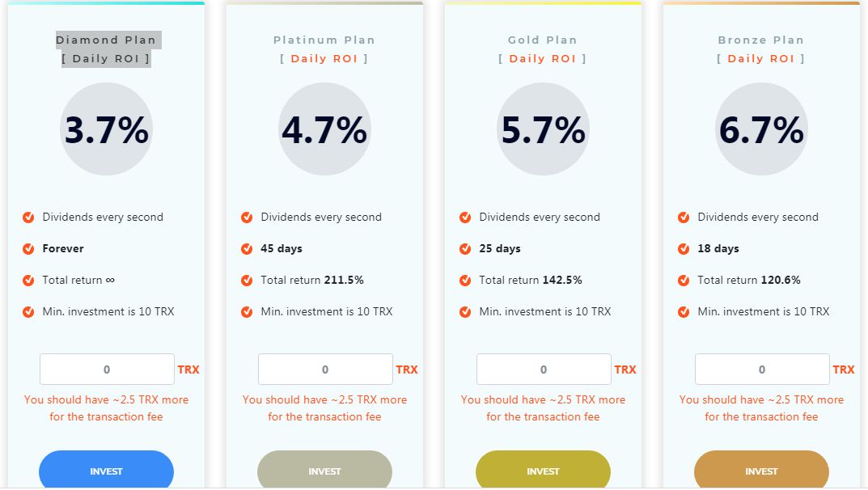The image size is (868, 490).
Task: Click the Platinum Plan Daily ROI label
Action: coord(324,59)
